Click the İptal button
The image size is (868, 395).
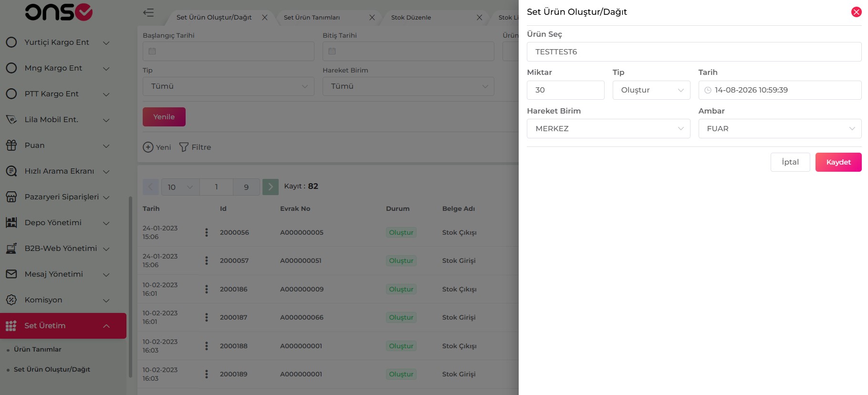click(790, 162)
